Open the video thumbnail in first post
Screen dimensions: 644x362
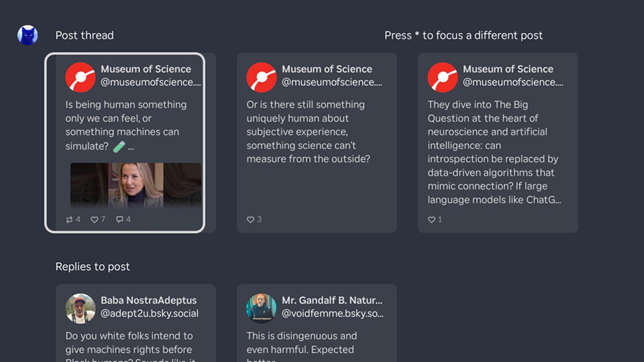(136, 185)
